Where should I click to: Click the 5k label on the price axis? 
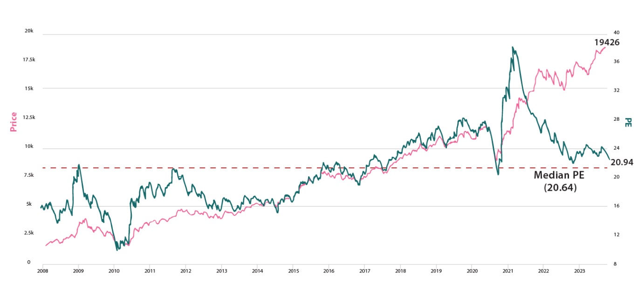pos(29,204)
